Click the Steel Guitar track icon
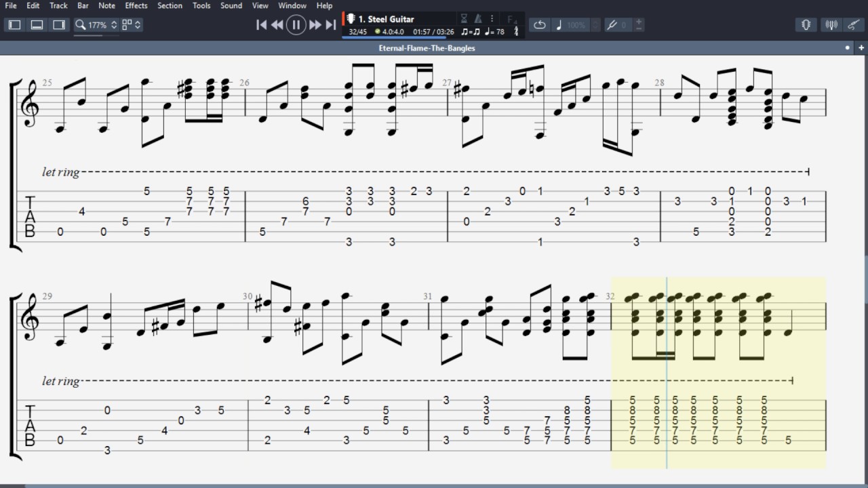Viewport: 868px width, 488px height. (x=351, y=18)
